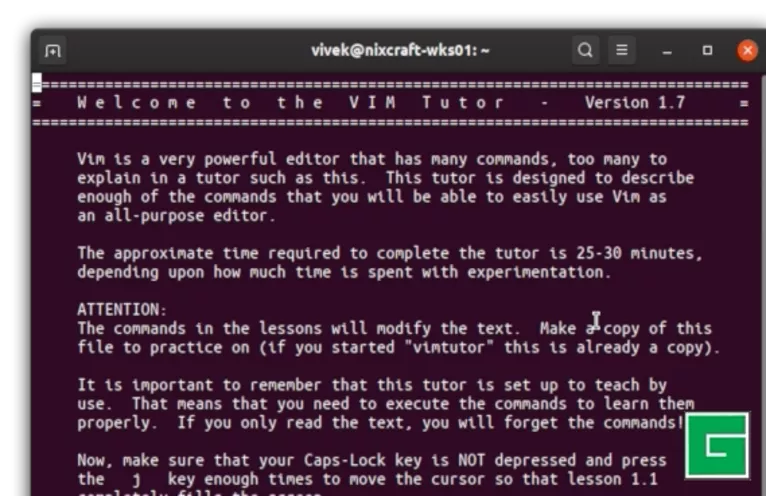Image resolution: width=766 pixels, height=496 pixels.
Task: Open a new terminal tab icon
Action: click(52, 50)
